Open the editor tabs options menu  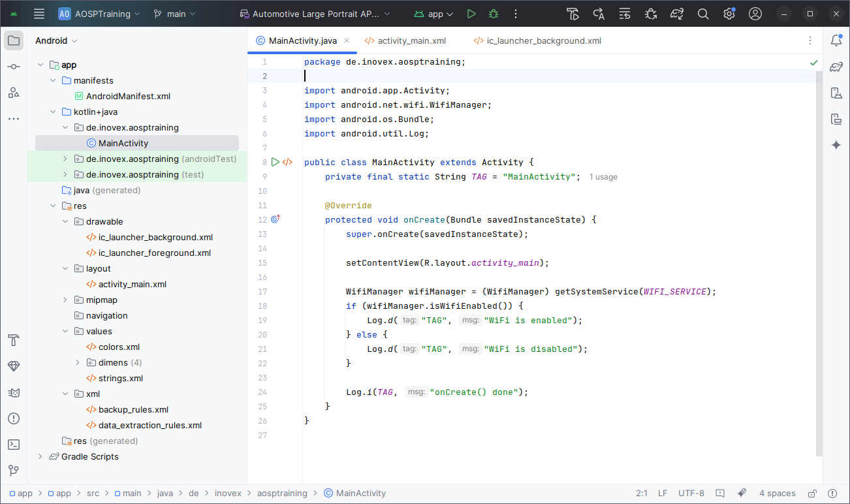point(810,40)
